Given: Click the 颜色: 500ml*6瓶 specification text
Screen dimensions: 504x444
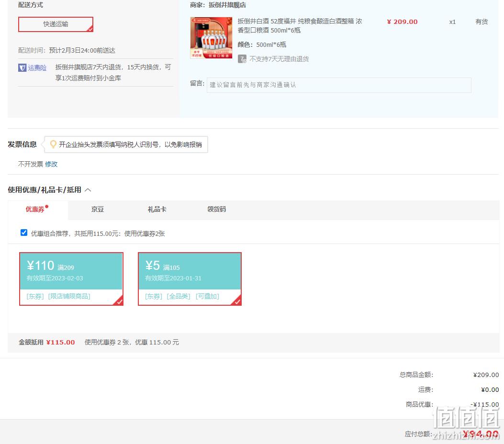Looking at the screenshot, I should pyautogui.click(x=262, y=44).
